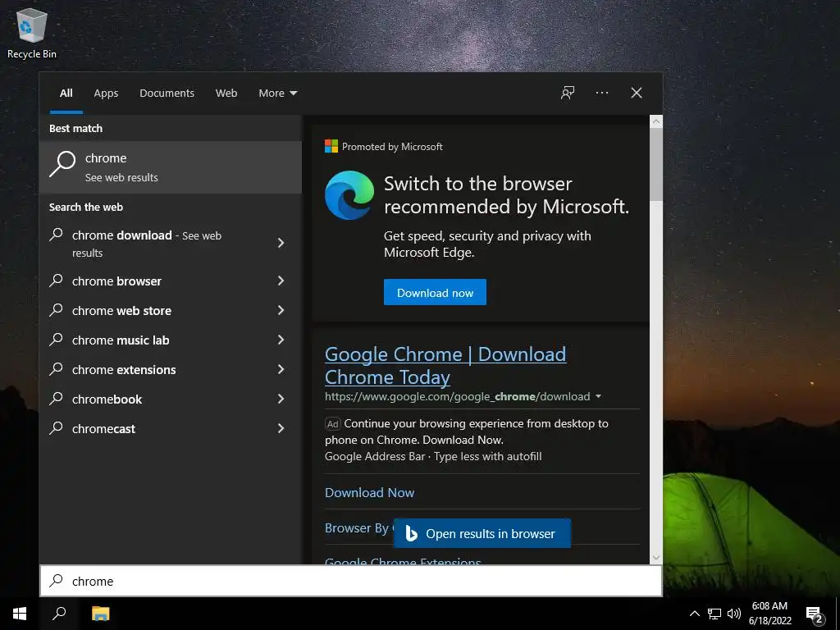Viewport: 840px width, 630px height.
Task: Click the Bing logo on results button
Action: [411, 533]
